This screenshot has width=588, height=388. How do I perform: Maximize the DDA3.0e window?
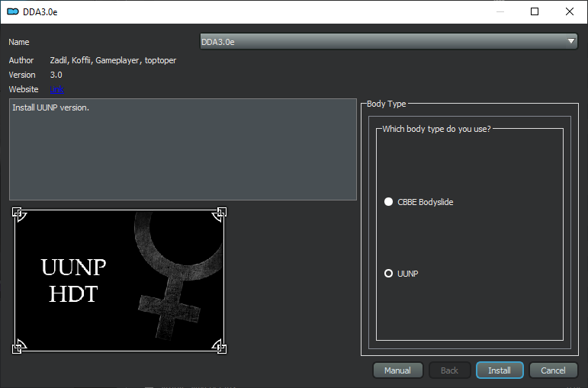(535, 11)
